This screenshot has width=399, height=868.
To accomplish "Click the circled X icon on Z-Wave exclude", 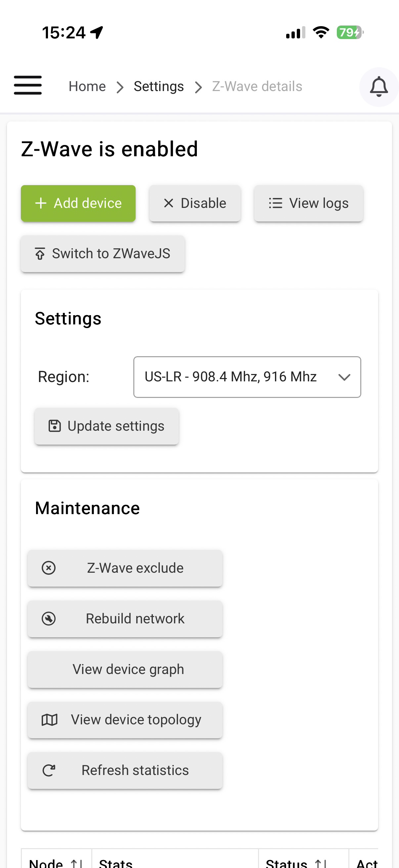I will pos(49,568).
